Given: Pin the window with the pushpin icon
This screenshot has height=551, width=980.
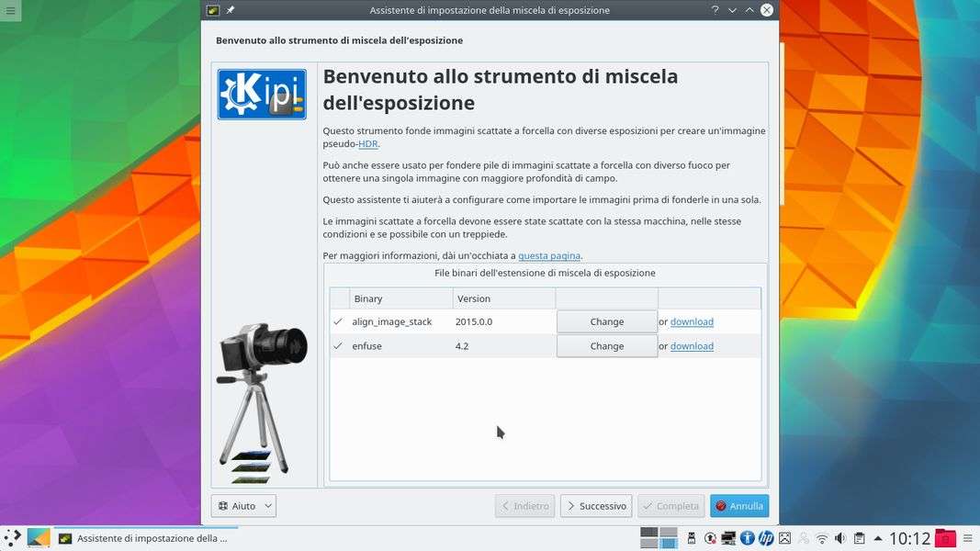Looking at the screenshot, I should pos(230,10).
